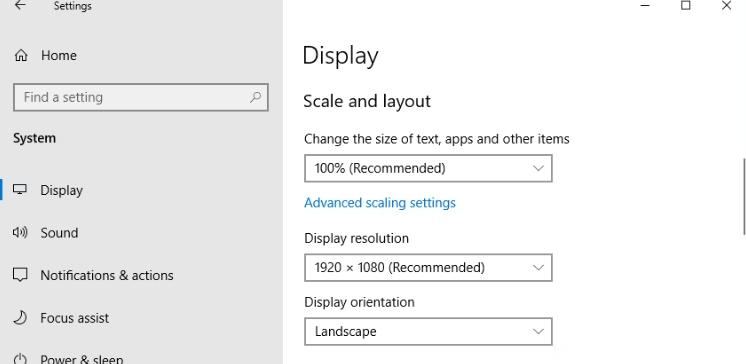Open the 100% (Recommended) scaling dropdown
746x364 pixels.
428,168
